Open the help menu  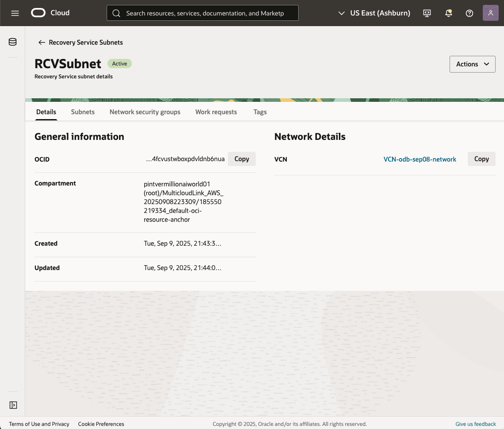469,13
